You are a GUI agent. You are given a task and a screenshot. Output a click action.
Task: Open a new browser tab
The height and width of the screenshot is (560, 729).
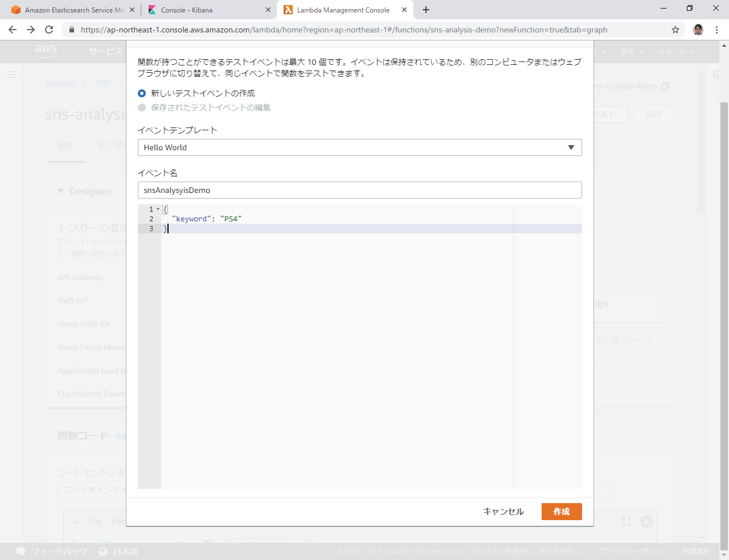click(426, 10)
